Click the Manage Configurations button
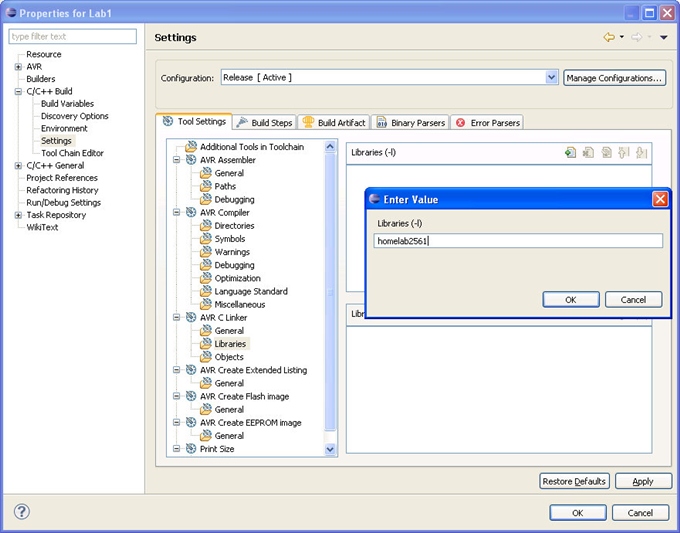The height and width of the screenshot is (533, 680). [x=614, y=77]
